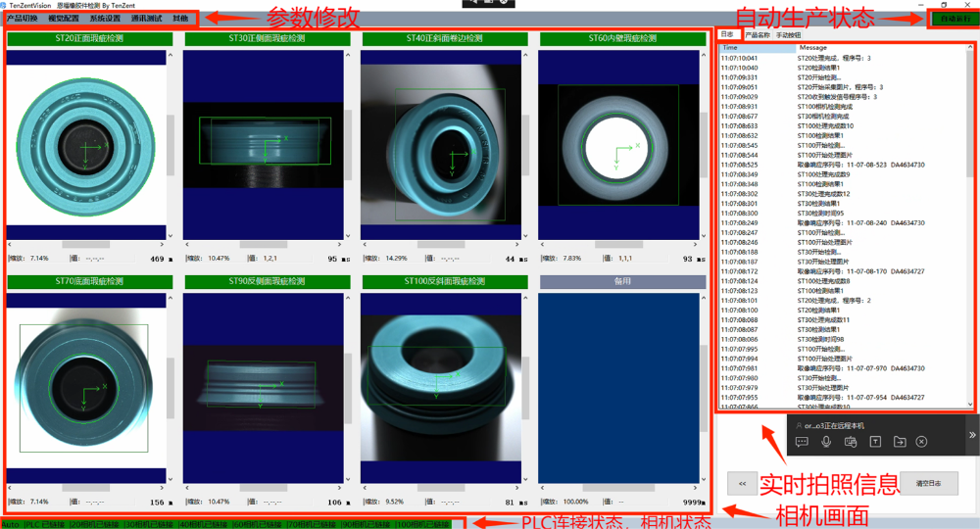This screenshot has height=529, width=980.
Task: Click the ST100反斜面瑕疵检测 header
Action: 444,282
